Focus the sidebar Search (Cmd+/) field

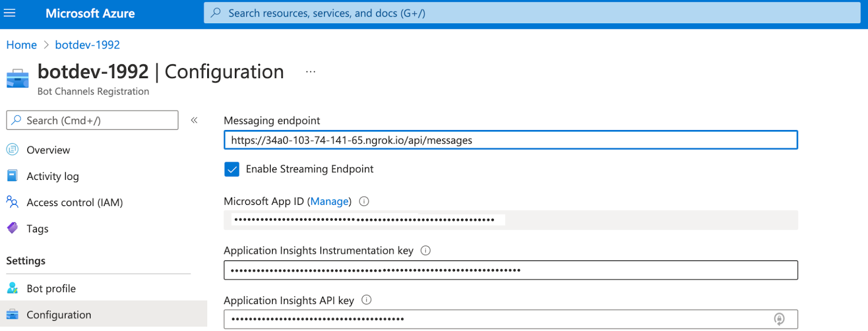pyautogui.click(x=92, y=120)
